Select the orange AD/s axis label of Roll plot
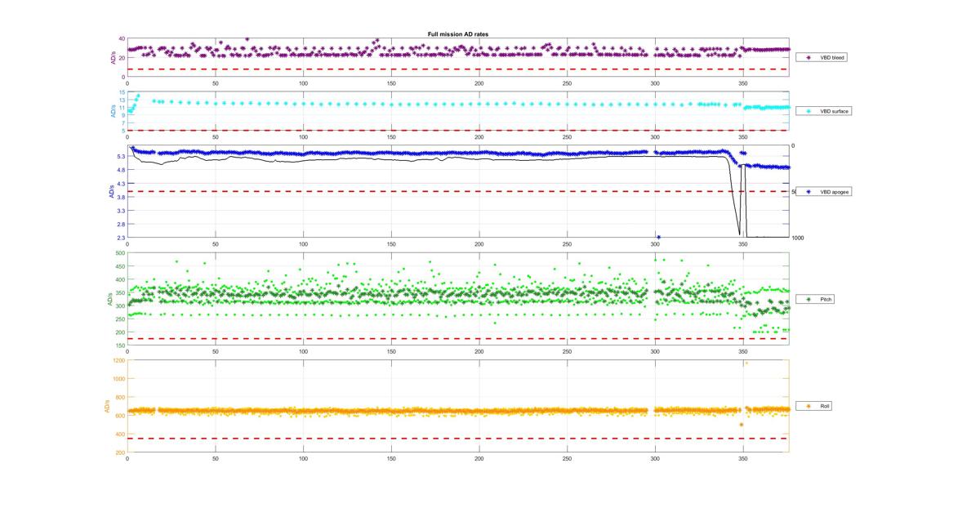 (105, 406)
